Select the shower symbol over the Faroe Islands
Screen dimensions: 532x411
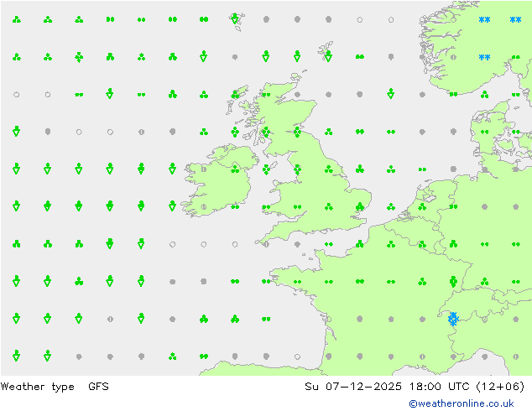235,18
